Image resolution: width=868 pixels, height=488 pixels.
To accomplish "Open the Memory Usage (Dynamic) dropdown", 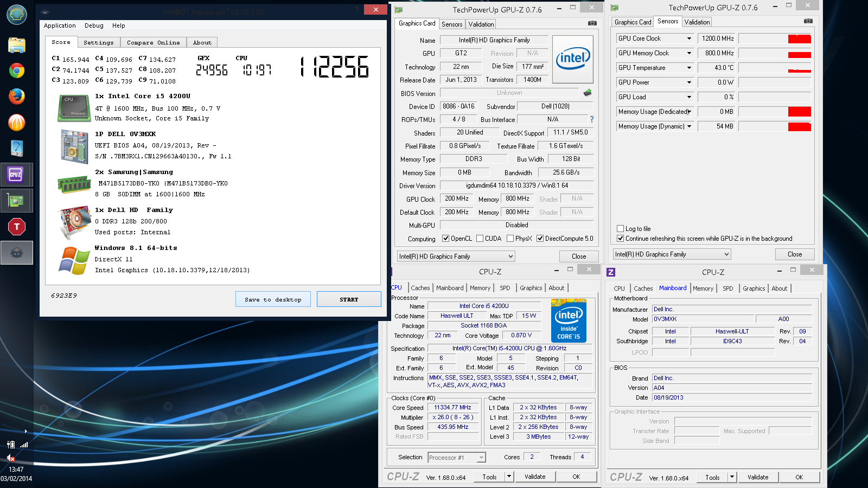I will pos(689,126).
